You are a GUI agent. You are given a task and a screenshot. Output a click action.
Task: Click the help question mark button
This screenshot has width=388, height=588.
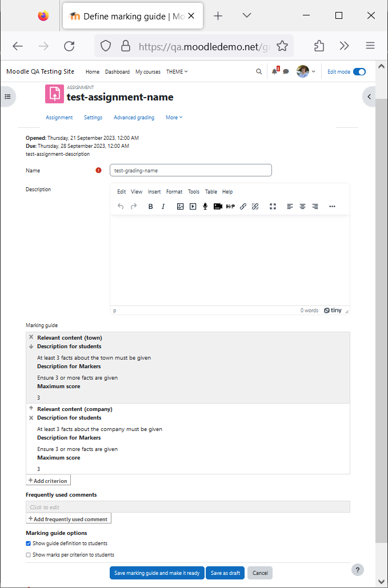[x=358, y=570]
